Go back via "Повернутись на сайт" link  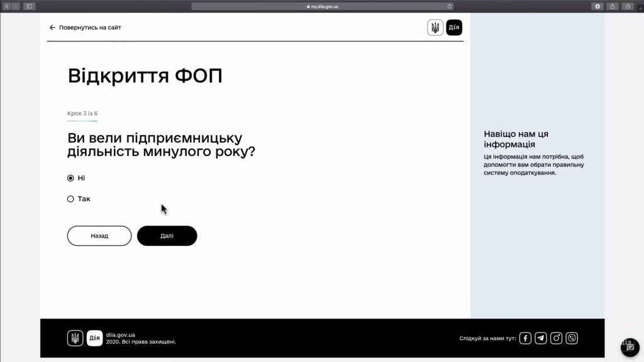[86, 28]
